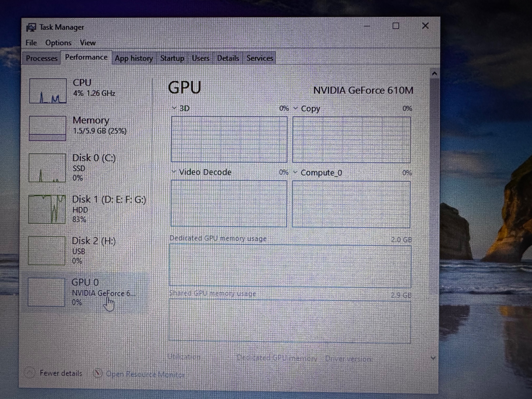Click NVIDIA GeForce 6... sidebar text
Viewport: 532px width, 399px height.
click(x=104, y=293)
